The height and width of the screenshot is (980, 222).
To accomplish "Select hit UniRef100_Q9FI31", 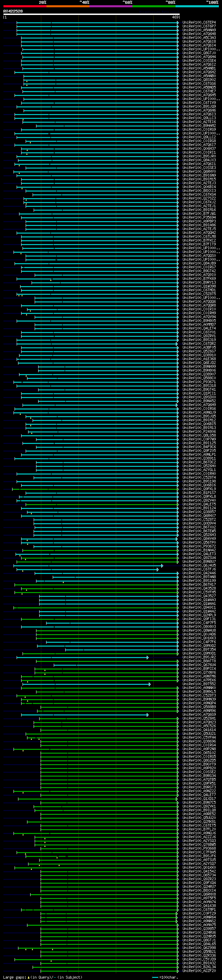I will 199,619.
